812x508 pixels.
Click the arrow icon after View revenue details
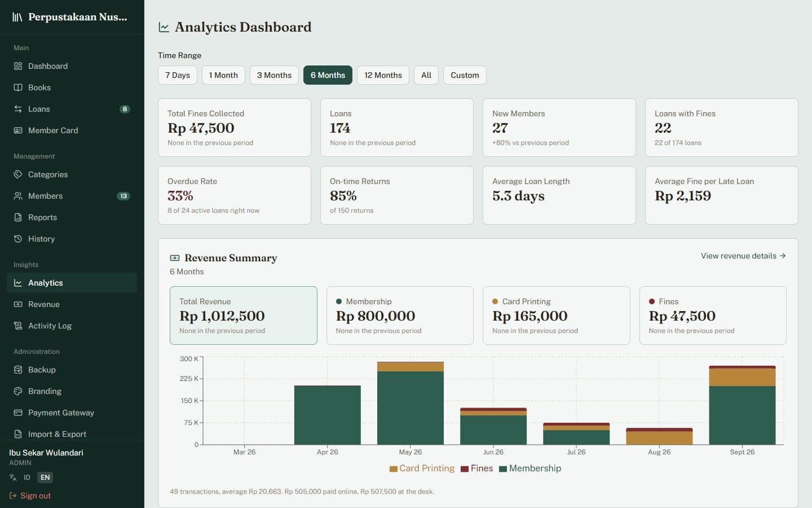point(783,256)
